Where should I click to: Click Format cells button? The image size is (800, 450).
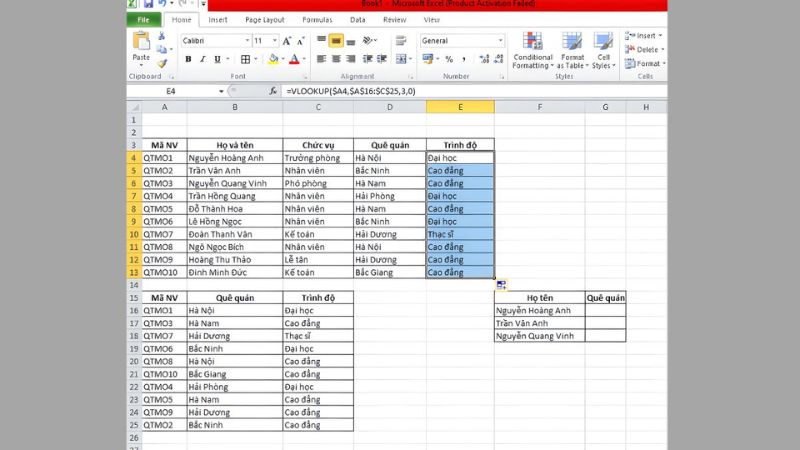point(645,63)
